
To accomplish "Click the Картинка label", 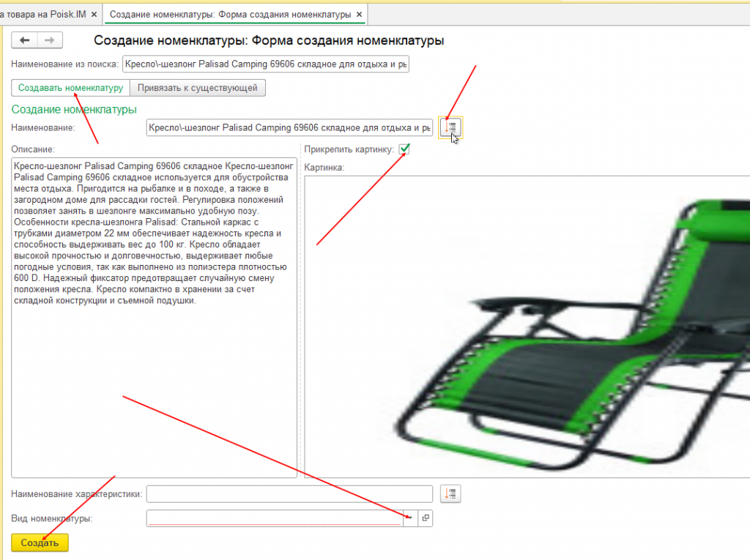I will (x=324, y=168).
